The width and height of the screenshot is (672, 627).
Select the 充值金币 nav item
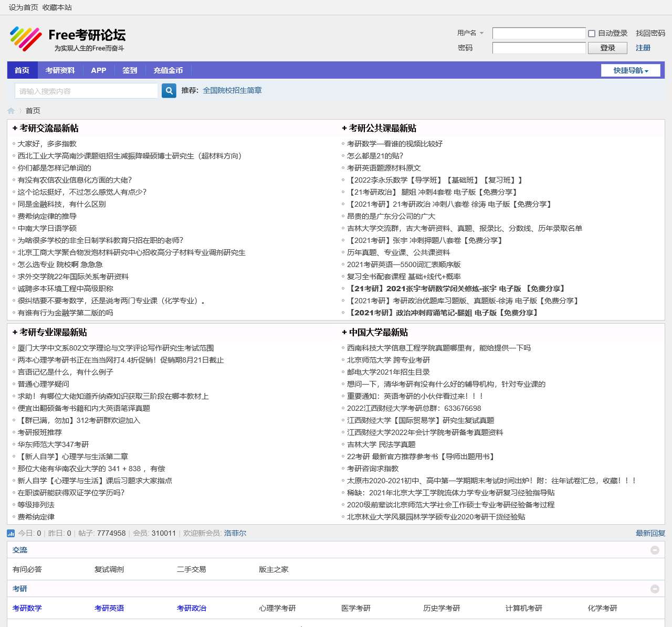coord(168,70)
